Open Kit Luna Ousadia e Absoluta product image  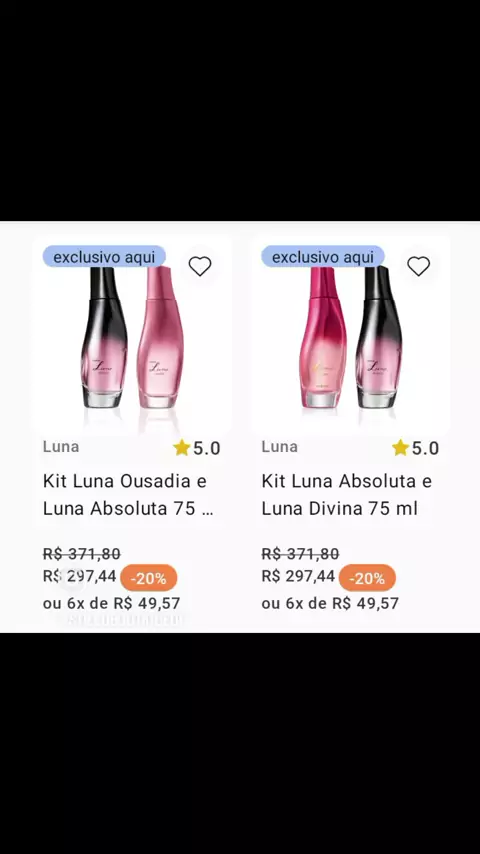tap(132, 336)
